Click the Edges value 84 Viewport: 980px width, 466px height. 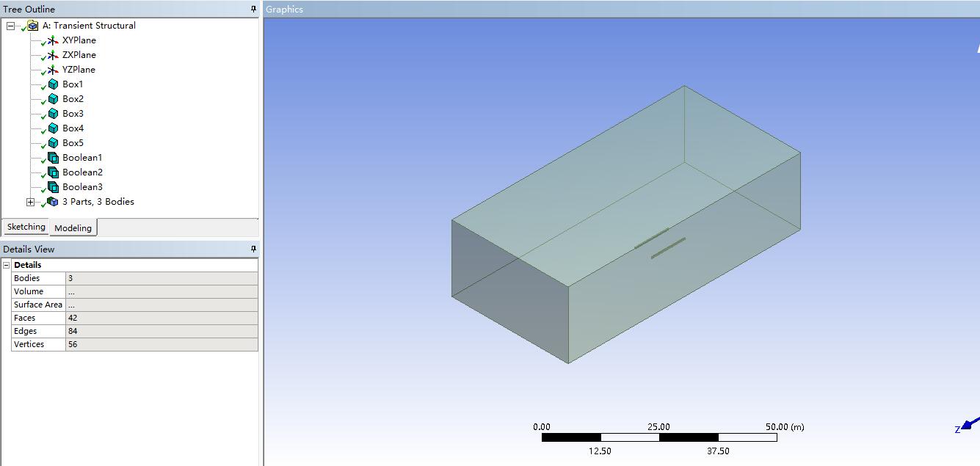coord(161,331)
